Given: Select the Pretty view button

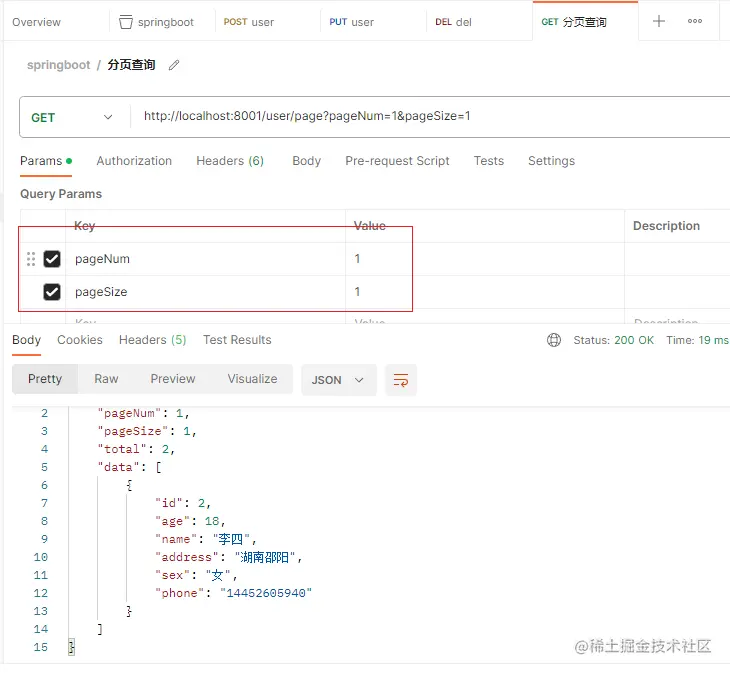Looking at the screenshot, I should (x=45, y=379).
